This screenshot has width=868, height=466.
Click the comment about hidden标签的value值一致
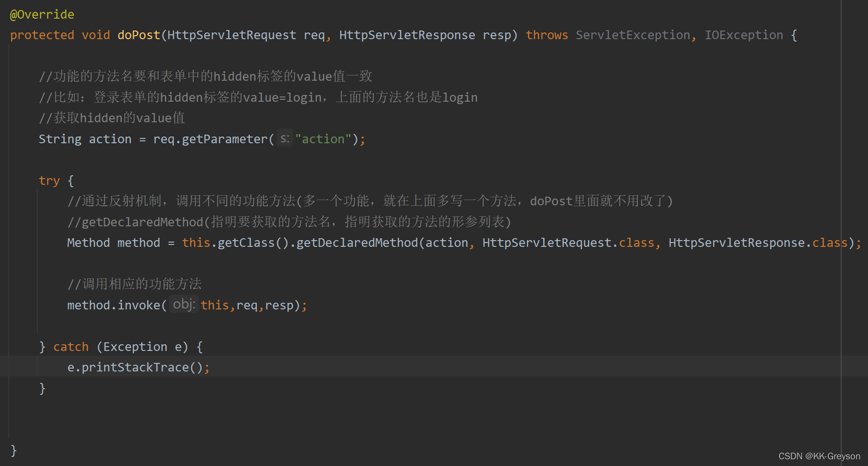pyautogui.click(x=205, y=76)
